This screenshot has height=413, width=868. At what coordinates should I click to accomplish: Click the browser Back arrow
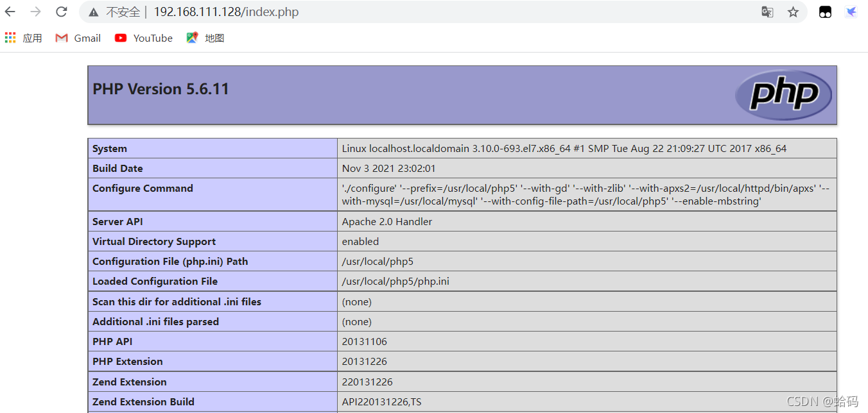click(x=10, y=12)
